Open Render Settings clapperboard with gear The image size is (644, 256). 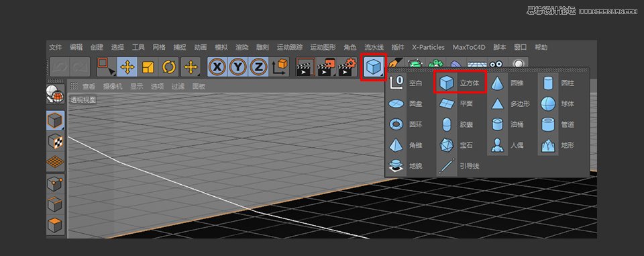coord(347,67)
